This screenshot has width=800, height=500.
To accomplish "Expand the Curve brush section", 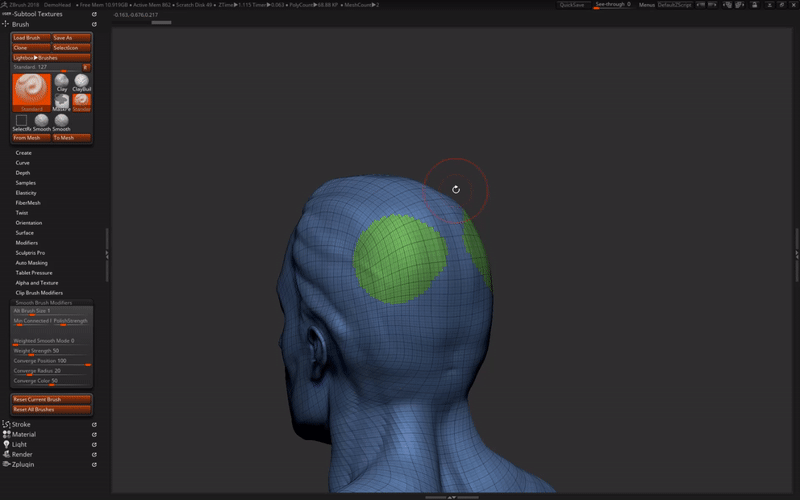I will point(22,163).
